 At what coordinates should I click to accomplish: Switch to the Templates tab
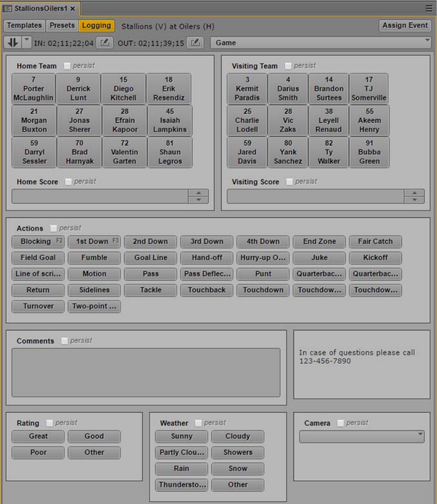[x=24, y=25]
